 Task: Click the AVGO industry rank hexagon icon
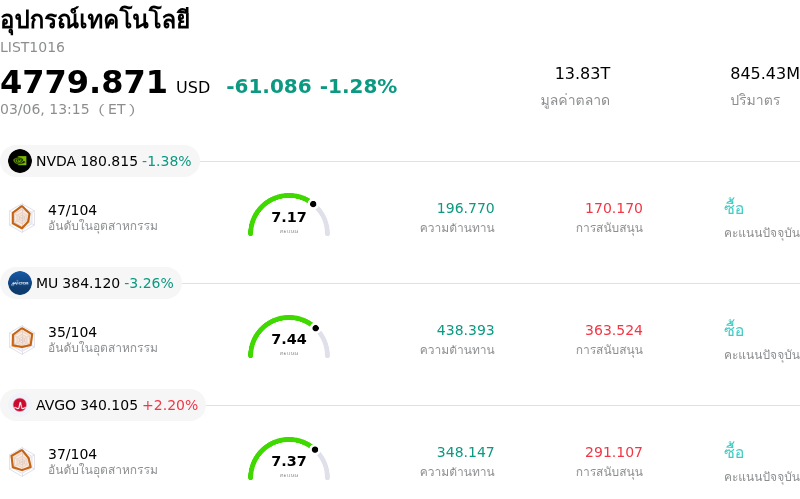pos(21,461)
